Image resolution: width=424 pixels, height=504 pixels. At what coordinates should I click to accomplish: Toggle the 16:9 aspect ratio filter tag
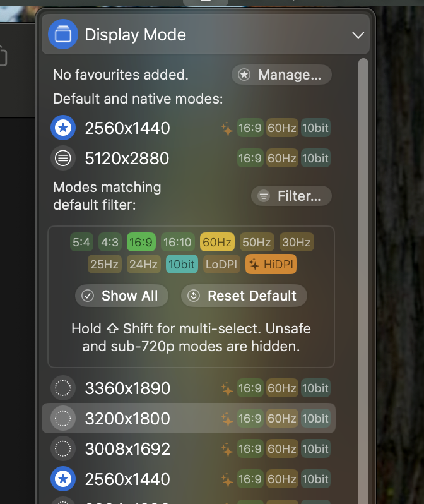click(141, 242)
